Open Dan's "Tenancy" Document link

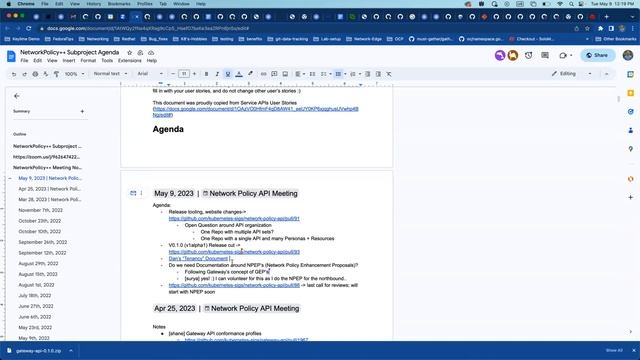coord(198,258)
